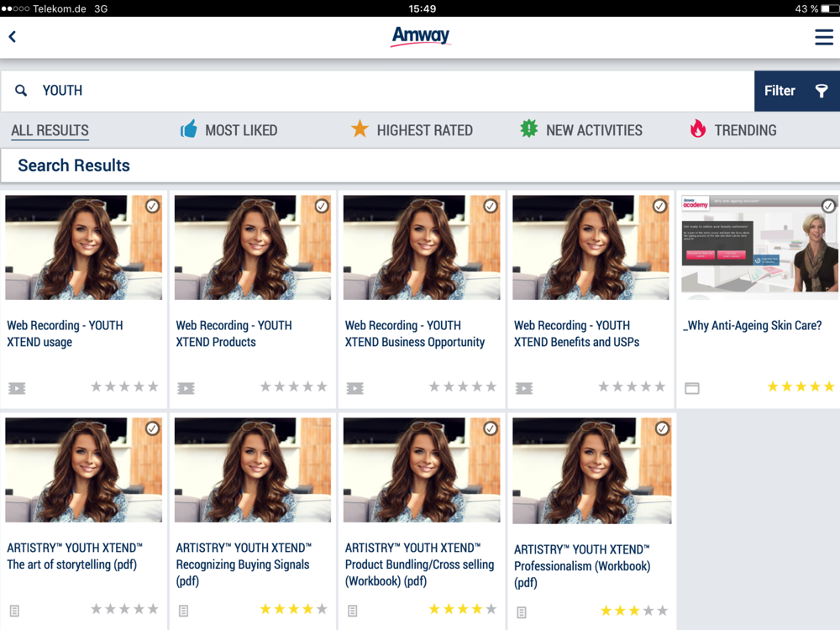Open The art of storytelling (pdf) title

tap(75, 556)
